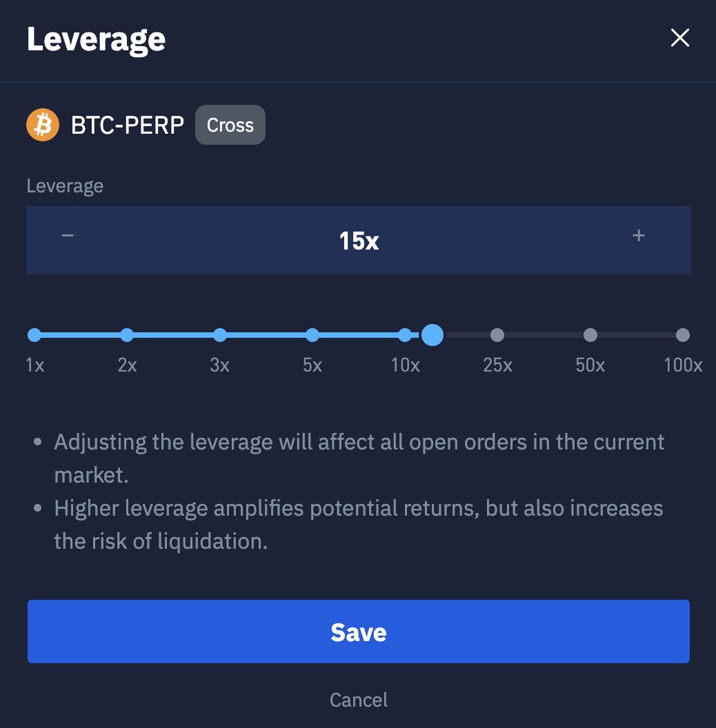Set slider to the 10x mark
Image resolution: width=716 pixels, height=728 pixels.
coord(405,335)
